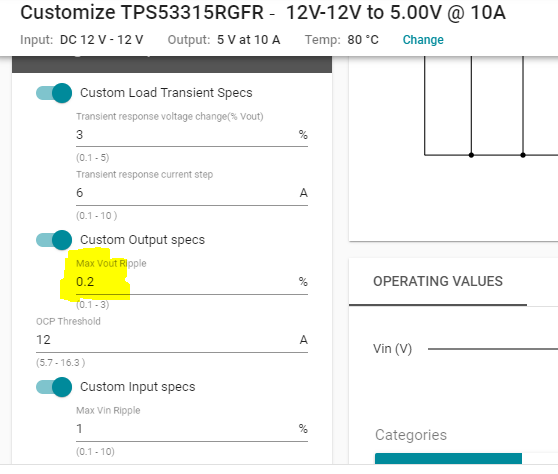This screenshot has width=558, height=474.
Task: Turn off the Custom Output specs switch
Action: click(54, 240)
